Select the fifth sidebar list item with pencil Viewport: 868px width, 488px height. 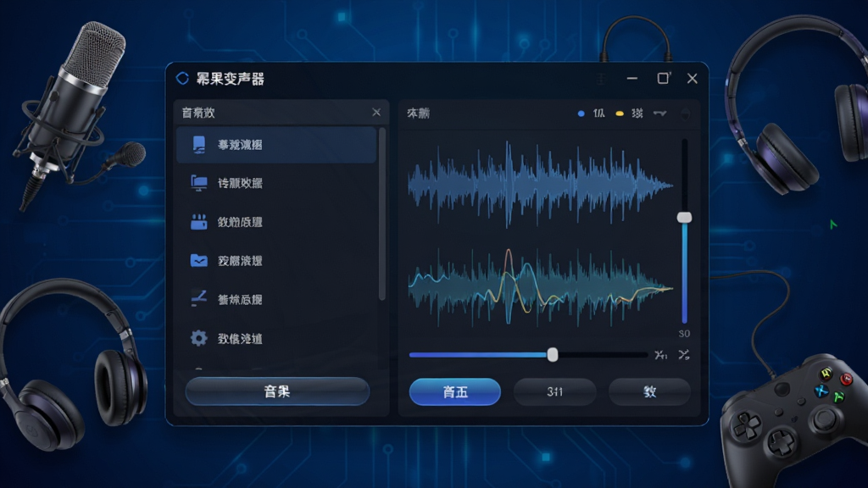pos(276,299)
